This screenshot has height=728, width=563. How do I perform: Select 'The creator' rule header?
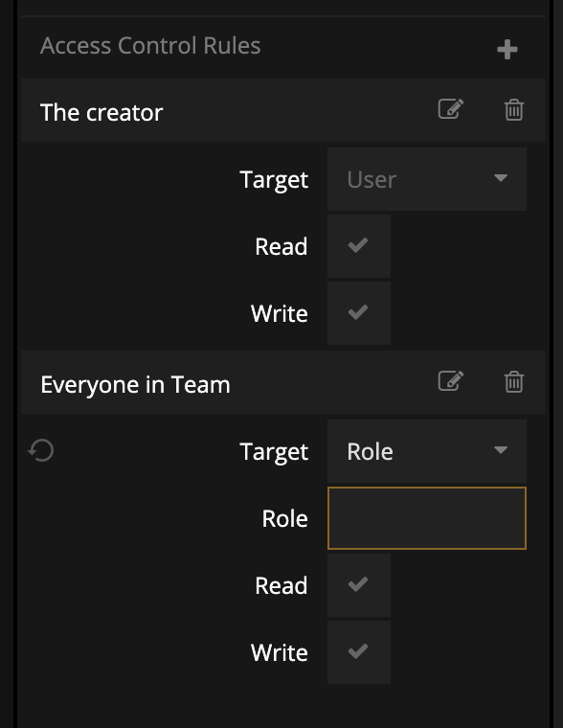click(x=283, y=110)
